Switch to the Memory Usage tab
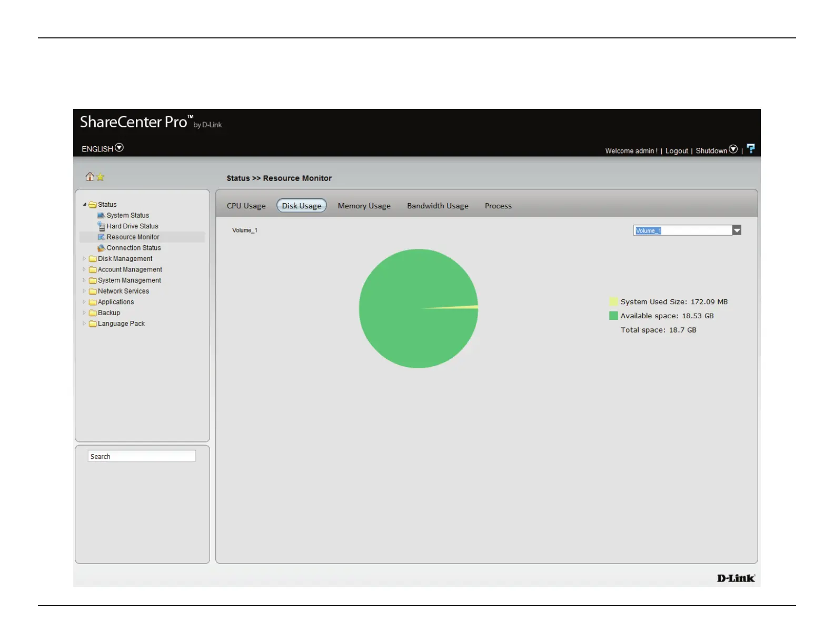Screen dimensions: 834x644 [364, 206]
